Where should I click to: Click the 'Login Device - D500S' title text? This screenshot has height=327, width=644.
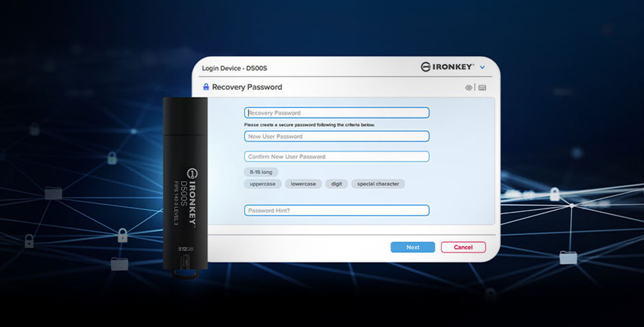(x=235, y=69)
